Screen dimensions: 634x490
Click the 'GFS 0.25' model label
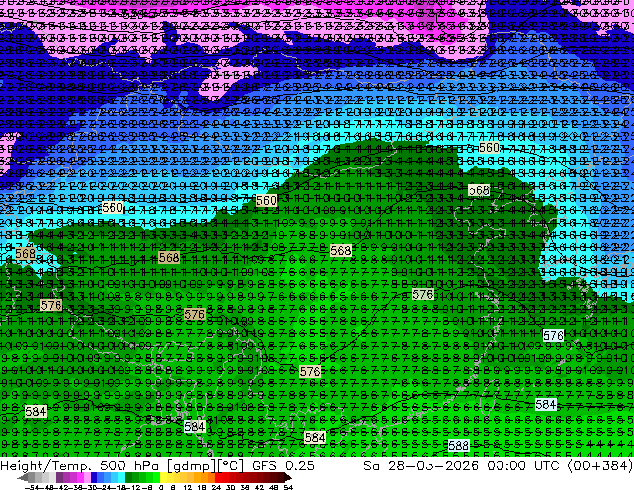tap(283, 466)
